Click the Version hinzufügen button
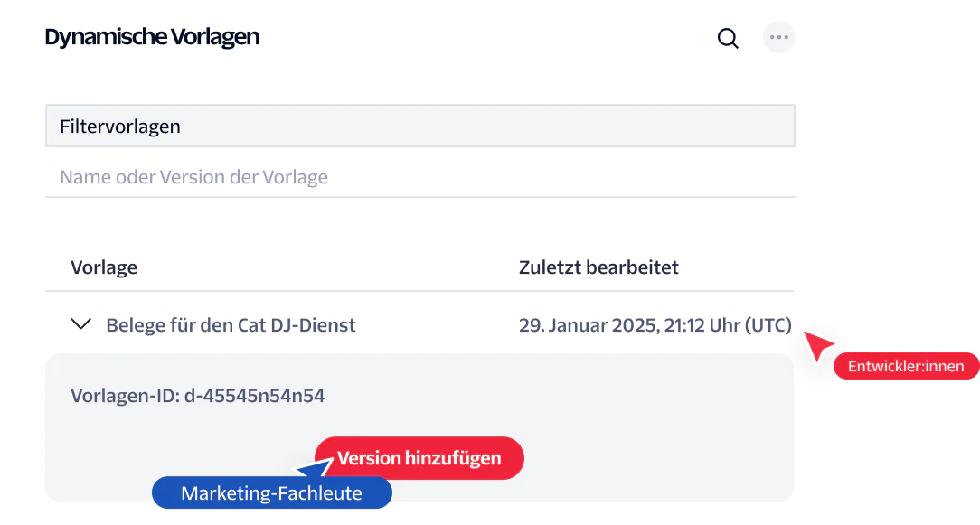 pos(419,457)
